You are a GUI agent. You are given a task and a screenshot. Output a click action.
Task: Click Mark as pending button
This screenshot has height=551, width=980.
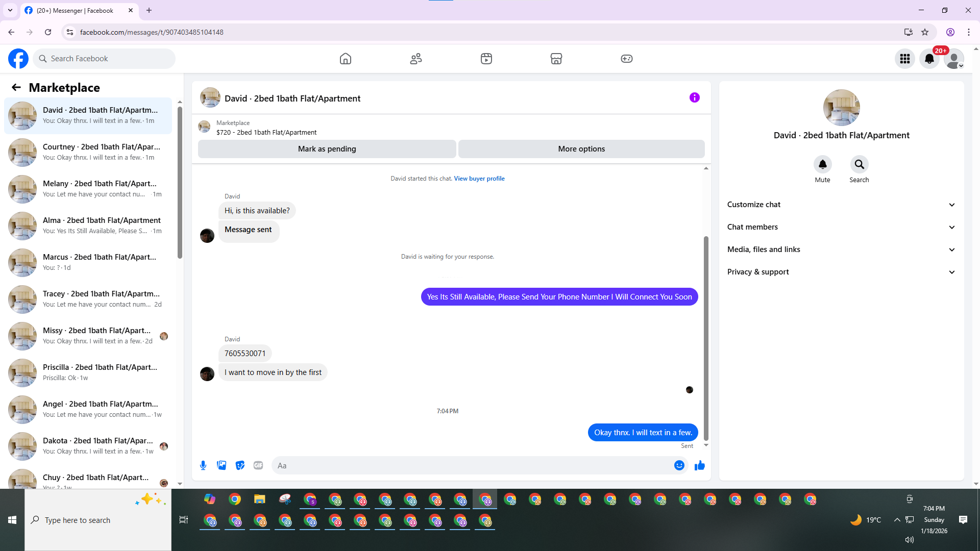coord(327,149)
